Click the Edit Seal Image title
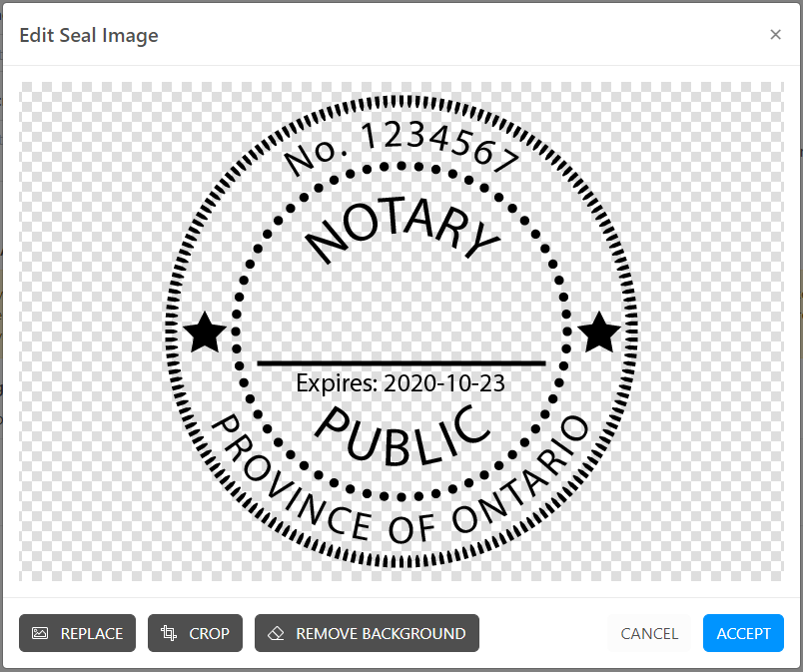803x672 pixels. point(89,35)
